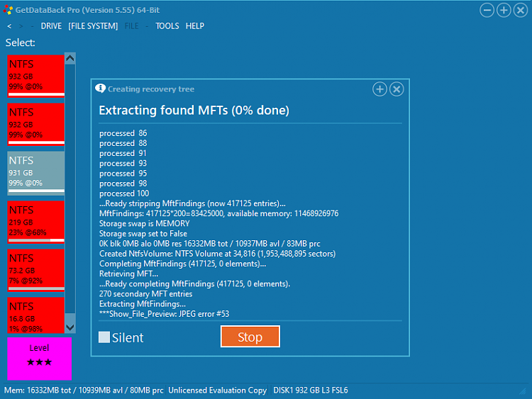Click the GetDataBack Pro app logo icon
532x399 pixels.
point(8,10)
